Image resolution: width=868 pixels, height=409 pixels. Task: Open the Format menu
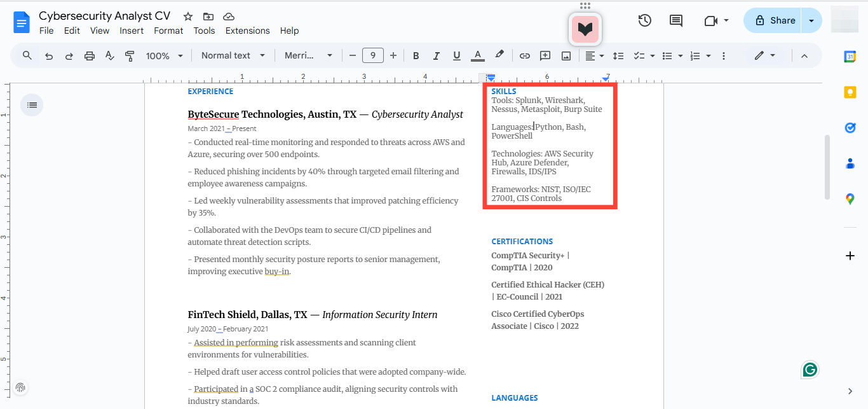click(x=168, y=31)
